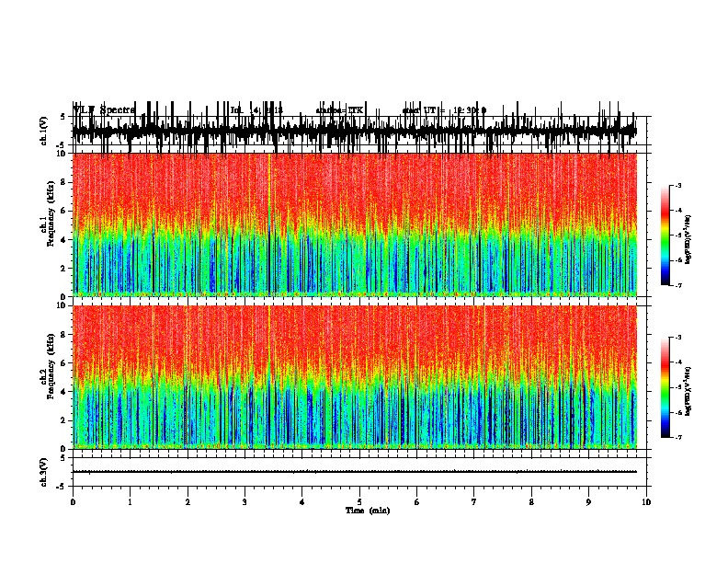The image size is (728, 563).
Task: Click the ch.1 voltage waveform trace
Action: coord(355,131)
